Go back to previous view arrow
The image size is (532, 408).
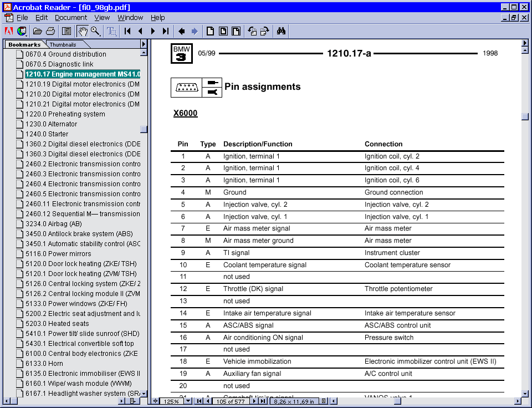pos(182,31)
